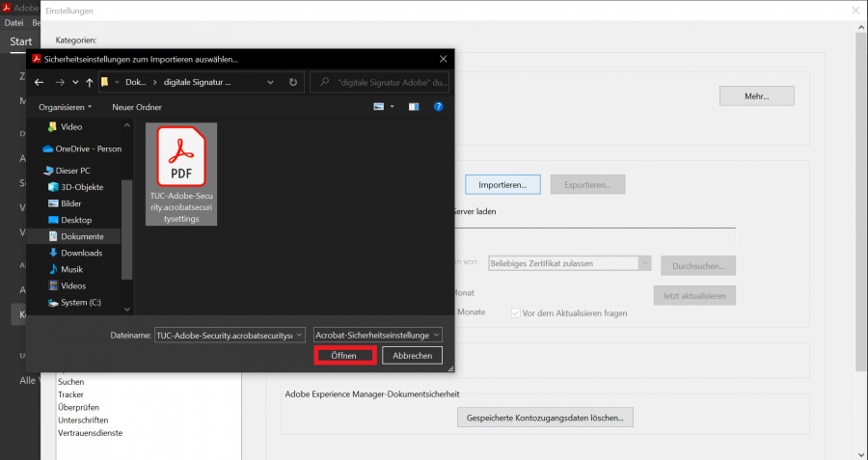
Task: Click the Importieren... button in Einstellungen
Action: (x=502, y=185)
